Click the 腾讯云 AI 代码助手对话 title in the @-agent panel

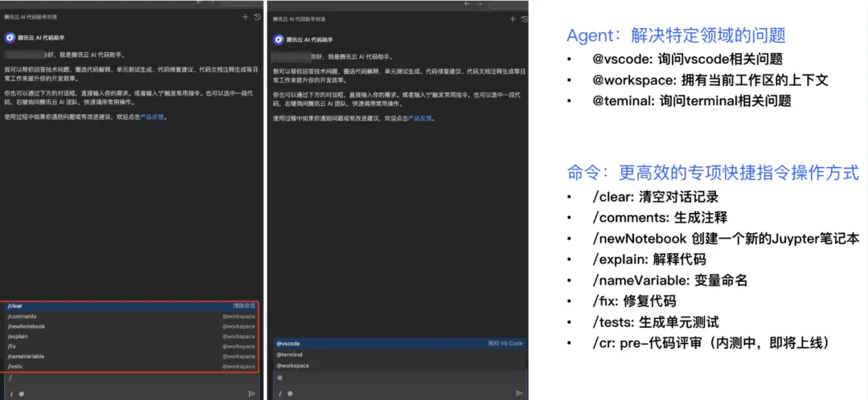point(298,18)
